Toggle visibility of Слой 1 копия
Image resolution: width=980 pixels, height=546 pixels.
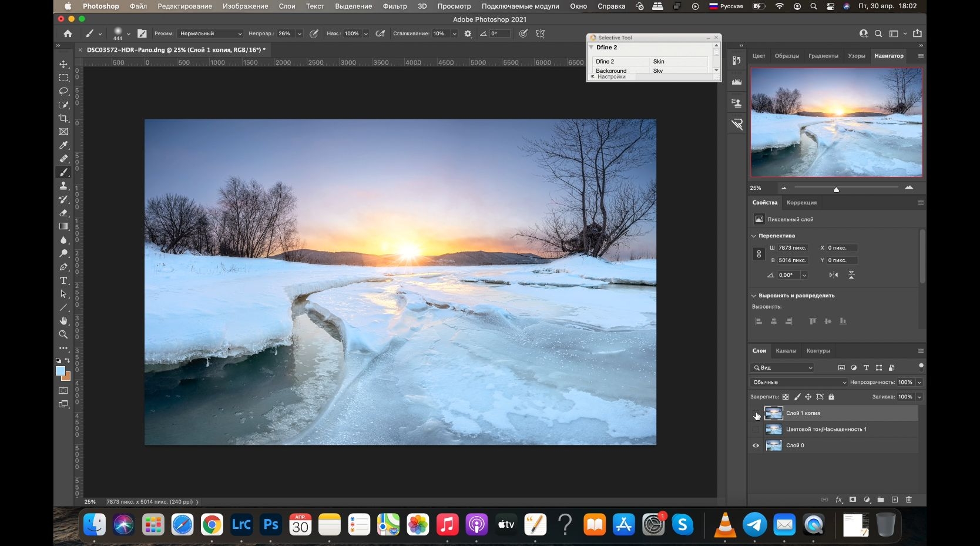coord(756,413)
